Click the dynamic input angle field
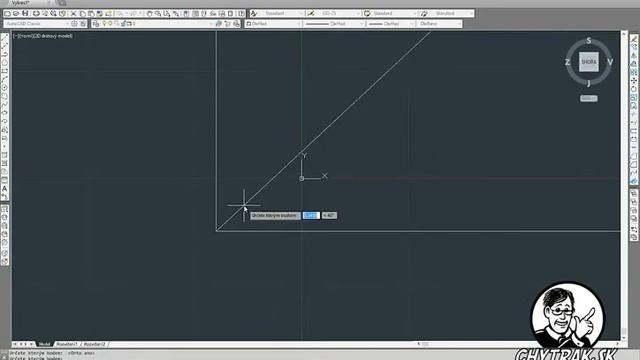This screenshot has width=640, height=360. (329, 216)
